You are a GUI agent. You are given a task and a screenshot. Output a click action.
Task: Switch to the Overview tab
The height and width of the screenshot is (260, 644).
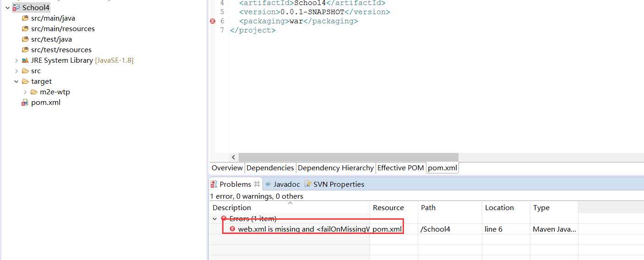coord(227,168)
